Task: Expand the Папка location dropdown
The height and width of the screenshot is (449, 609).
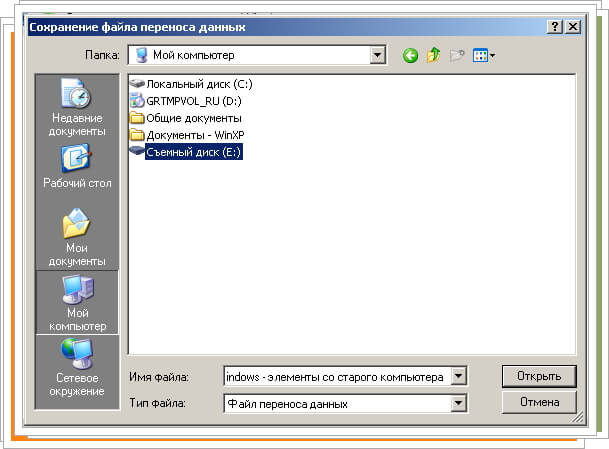Action: [x=377, y=56]
